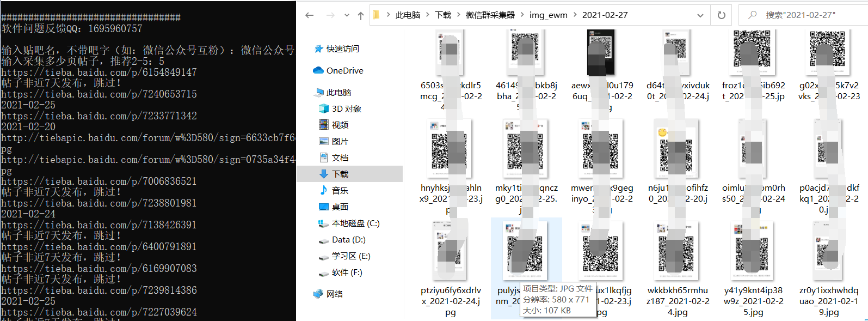Screen dimensions: 868x321
Task: Select the file thumbnail starting with hnyhksj
Action: click(x=451, y=149)
